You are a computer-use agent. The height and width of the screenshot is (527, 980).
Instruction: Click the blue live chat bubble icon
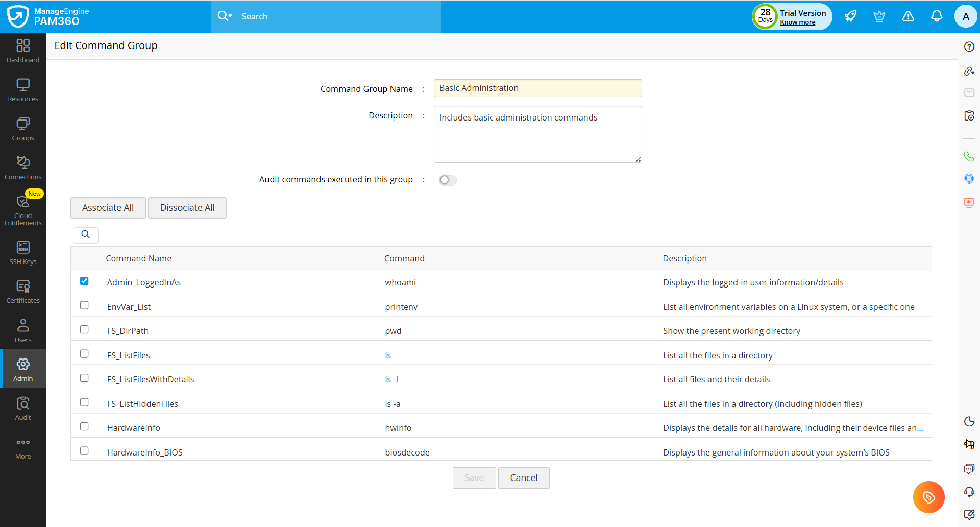point(969,179)
